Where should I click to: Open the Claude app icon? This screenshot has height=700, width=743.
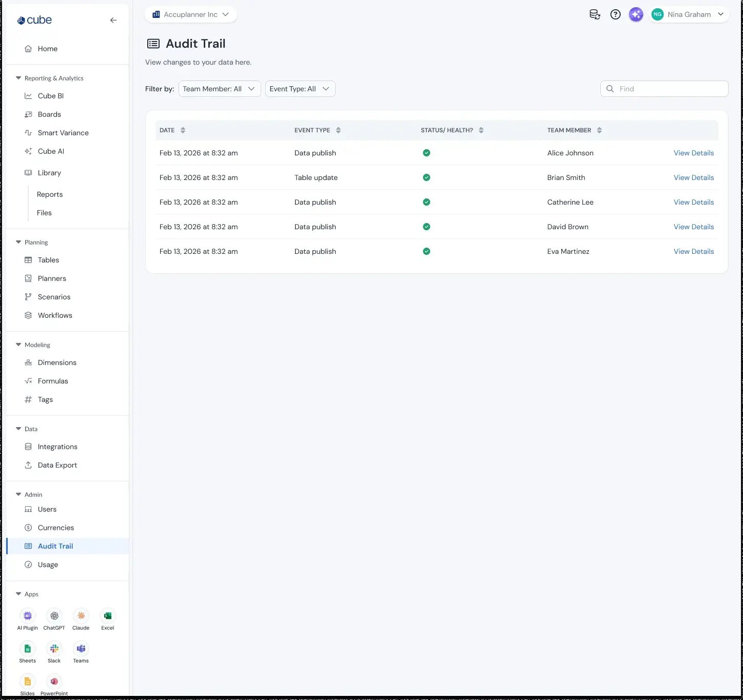[81, 615]
